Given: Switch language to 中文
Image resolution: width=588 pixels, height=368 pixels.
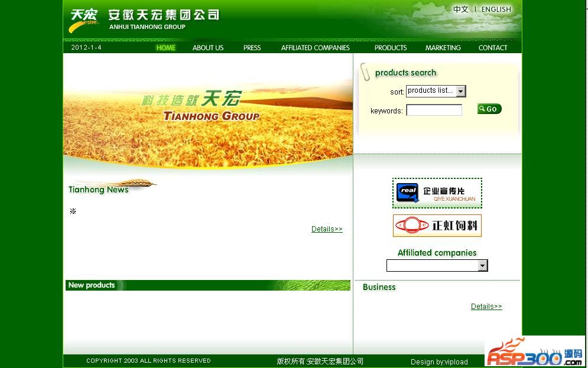Looking at the screenshot, I should 460,9.
